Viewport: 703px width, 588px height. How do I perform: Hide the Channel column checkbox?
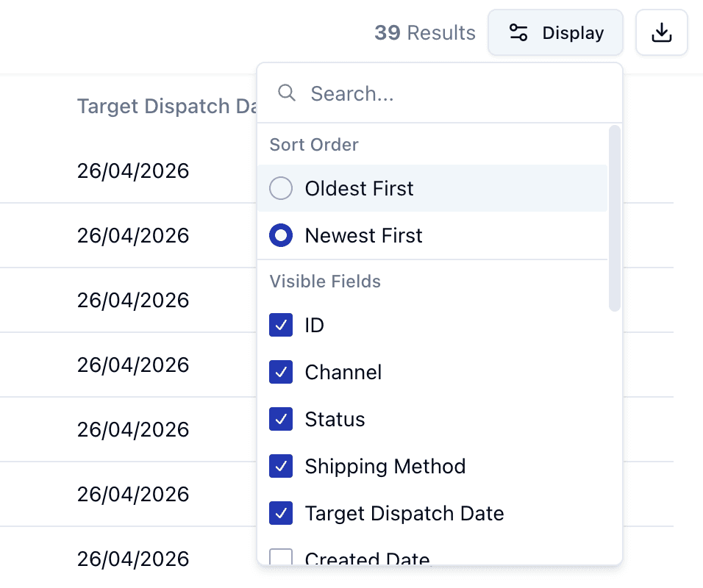point(281,372)
